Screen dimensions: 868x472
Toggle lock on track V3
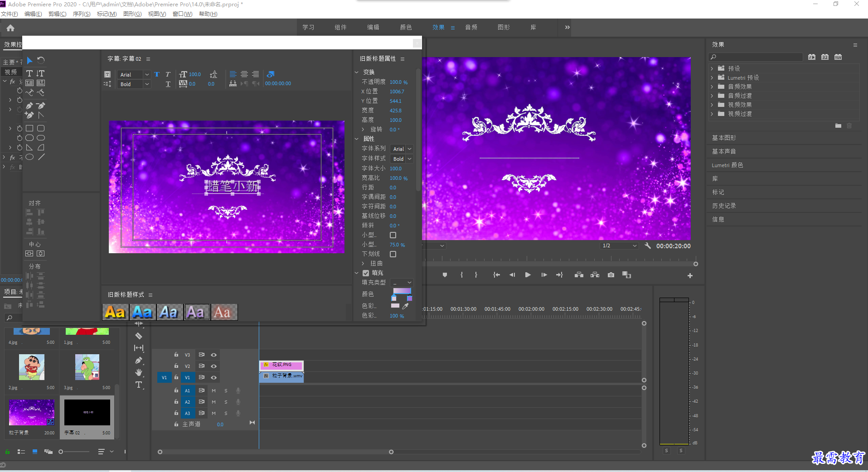[x=176, y=355]
